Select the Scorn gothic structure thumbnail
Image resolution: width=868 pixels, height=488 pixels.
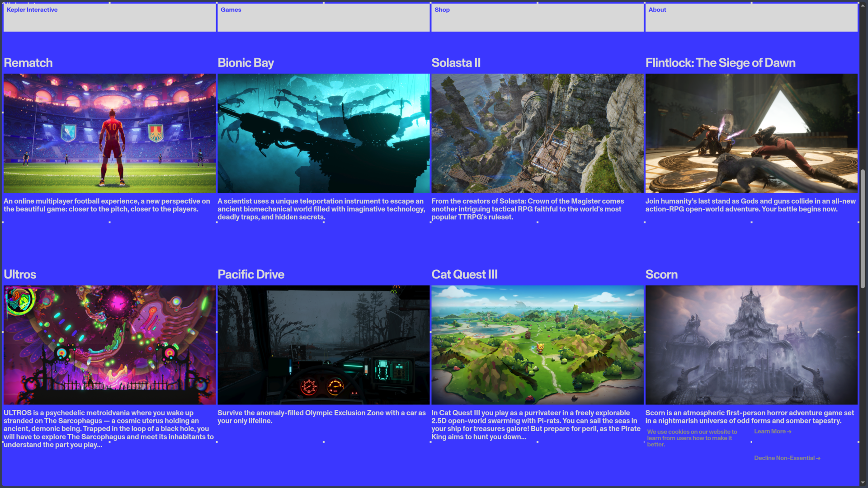[751, 345]
